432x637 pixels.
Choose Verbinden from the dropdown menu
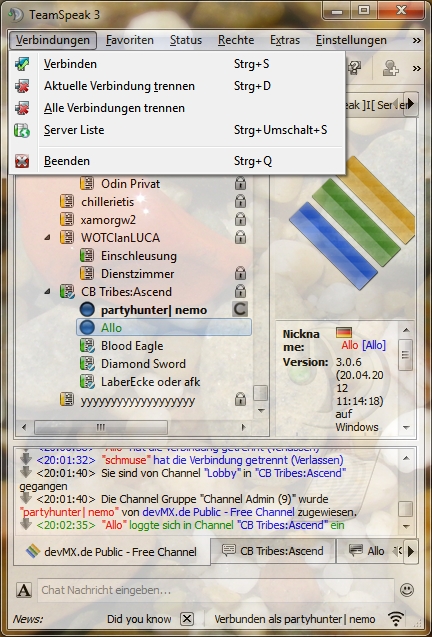(x=177, y=64)
